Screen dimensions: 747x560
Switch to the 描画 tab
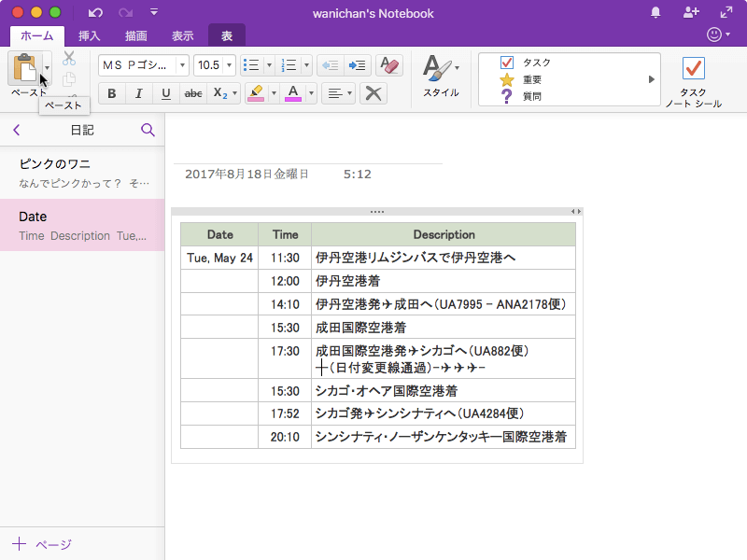(x=136, y=36)
